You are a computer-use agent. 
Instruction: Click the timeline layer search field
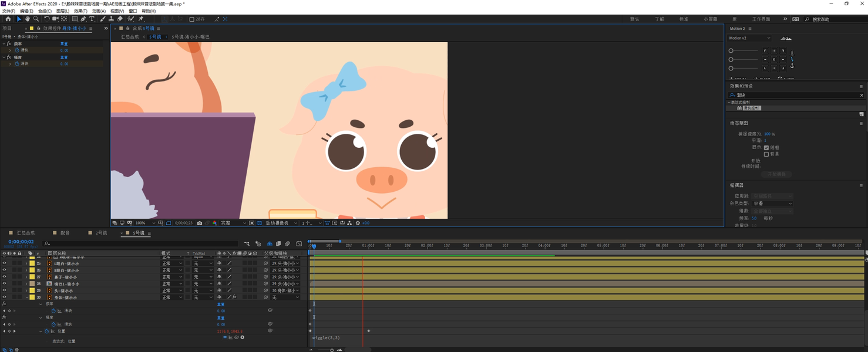point(140,243)
